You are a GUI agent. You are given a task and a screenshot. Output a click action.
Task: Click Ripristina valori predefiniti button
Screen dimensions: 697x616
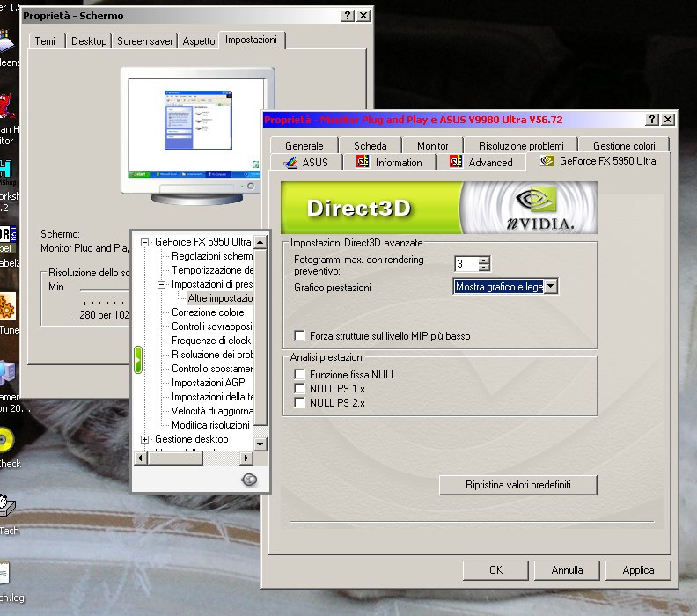pos(517,485)
